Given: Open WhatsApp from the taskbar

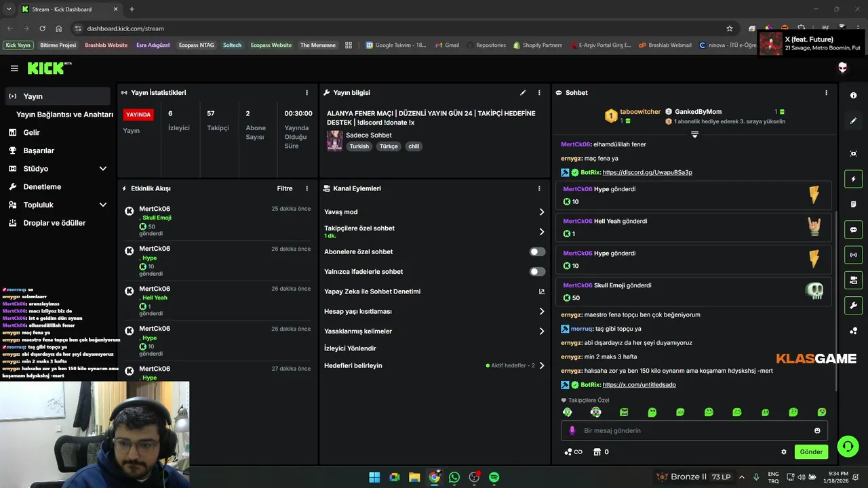Looking at the screenshot, I should click(454, 477).
